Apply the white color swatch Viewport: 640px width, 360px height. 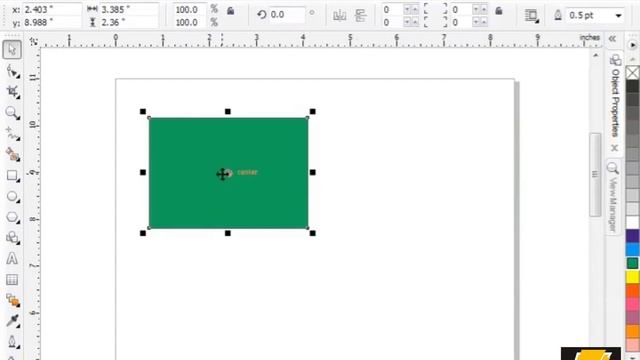tap(633, 222)
